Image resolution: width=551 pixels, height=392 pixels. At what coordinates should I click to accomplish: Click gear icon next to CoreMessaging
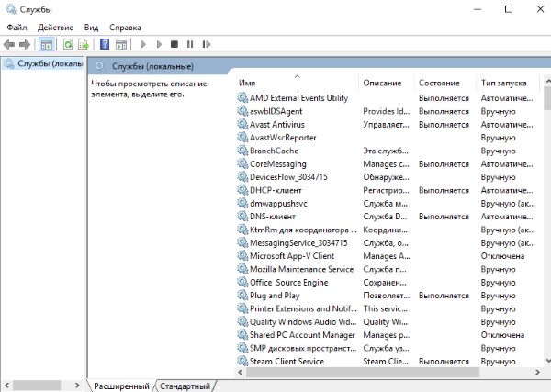tap(242, 163)
